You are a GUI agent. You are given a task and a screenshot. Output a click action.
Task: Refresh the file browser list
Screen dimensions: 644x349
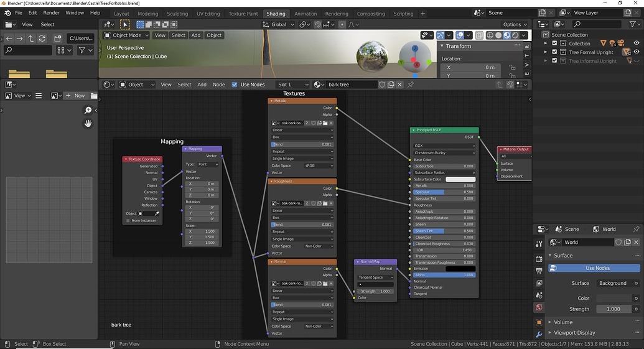tap(42, 39)
